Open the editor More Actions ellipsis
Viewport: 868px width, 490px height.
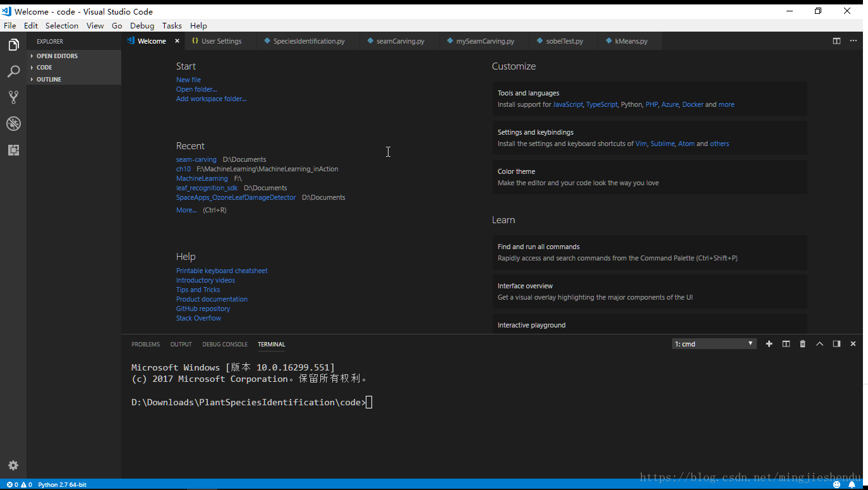(x=853, y=41)
